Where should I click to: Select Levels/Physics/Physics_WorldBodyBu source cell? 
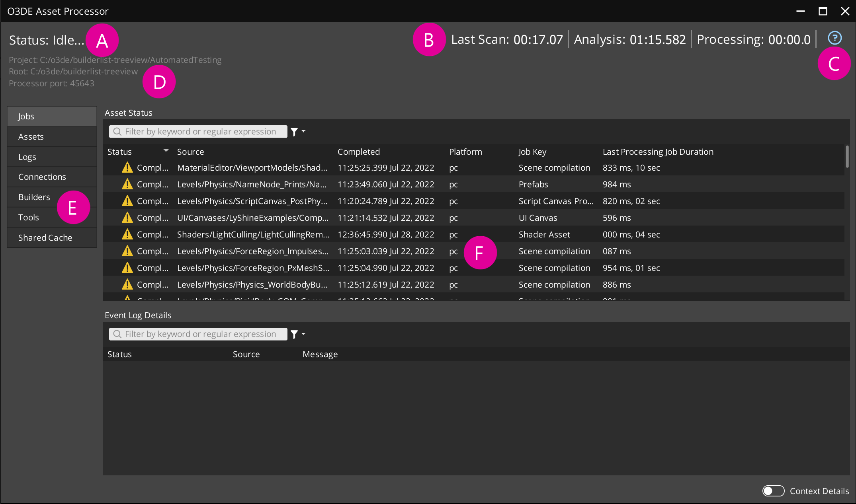click(252, 284)
